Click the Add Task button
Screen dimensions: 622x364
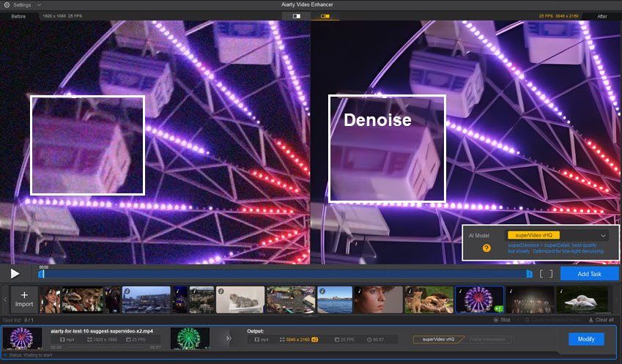pos(589,274)
